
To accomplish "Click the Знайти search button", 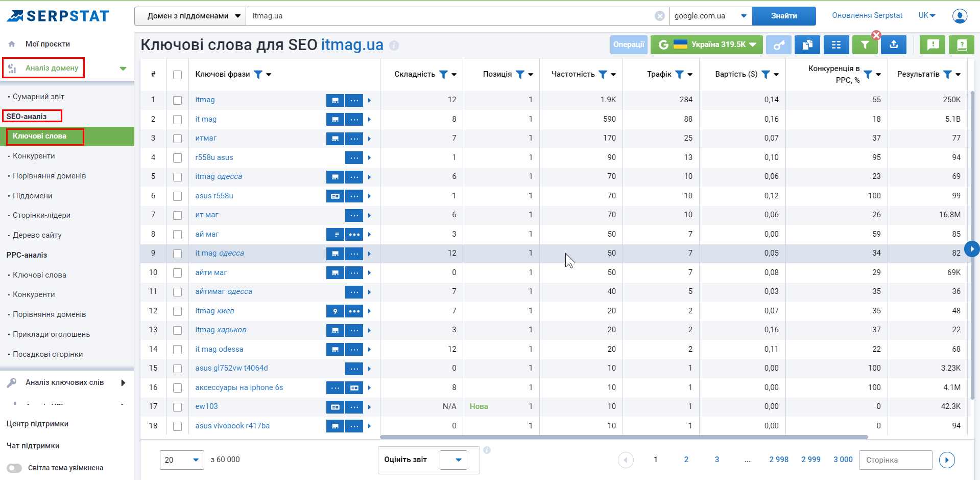I will point(784,16).
